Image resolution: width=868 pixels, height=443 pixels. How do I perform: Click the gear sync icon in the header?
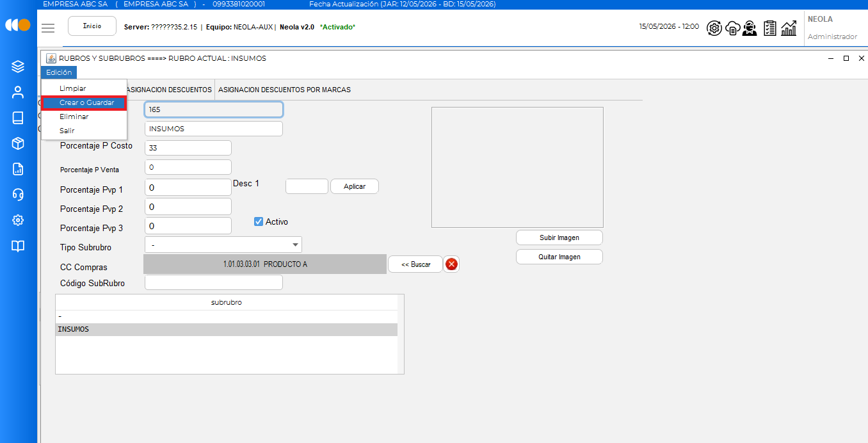tap(714, 28)
